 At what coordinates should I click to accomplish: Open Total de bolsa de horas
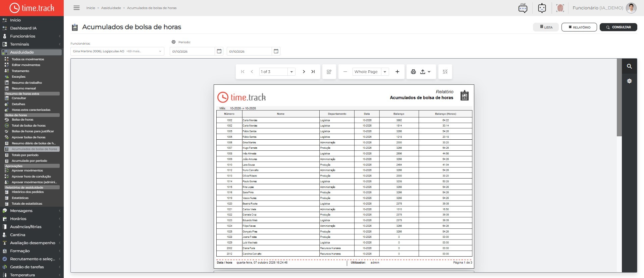coord(29,126)
